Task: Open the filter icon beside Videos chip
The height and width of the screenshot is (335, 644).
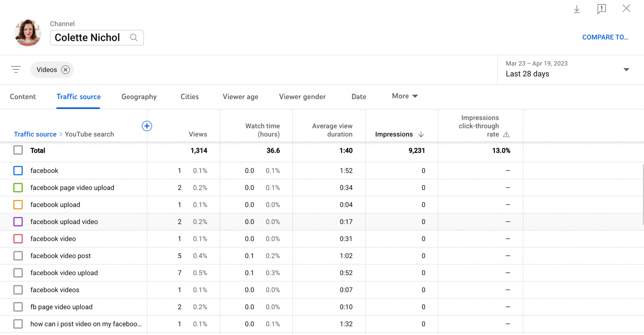Action: point(16,70)
